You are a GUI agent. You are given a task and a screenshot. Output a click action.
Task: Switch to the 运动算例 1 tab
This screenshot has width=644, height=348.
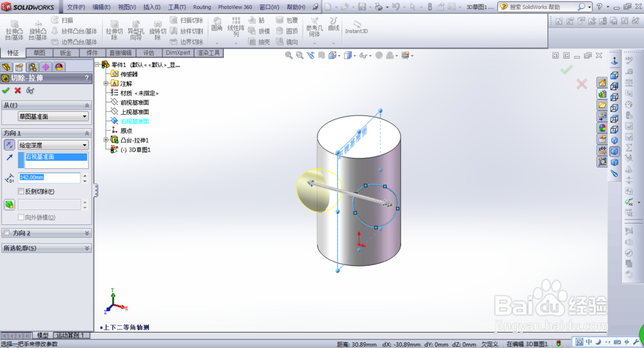point(70,335)
